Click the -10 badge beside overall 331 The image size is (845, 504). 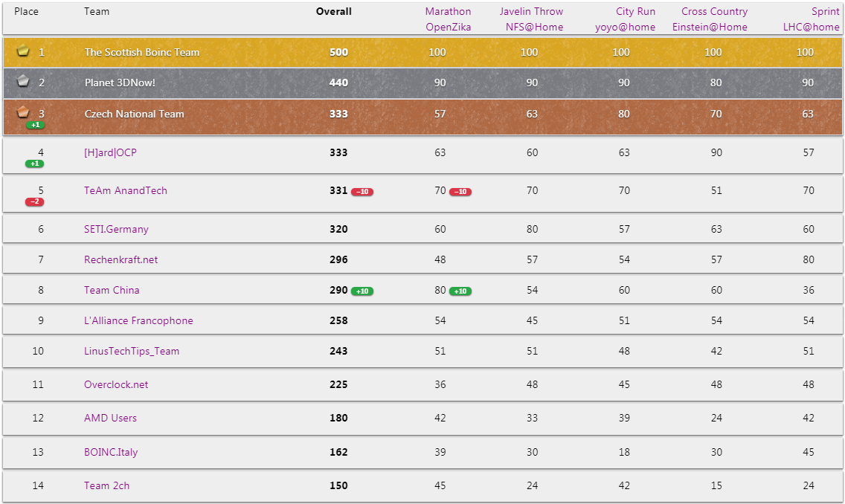pos(362,192)
